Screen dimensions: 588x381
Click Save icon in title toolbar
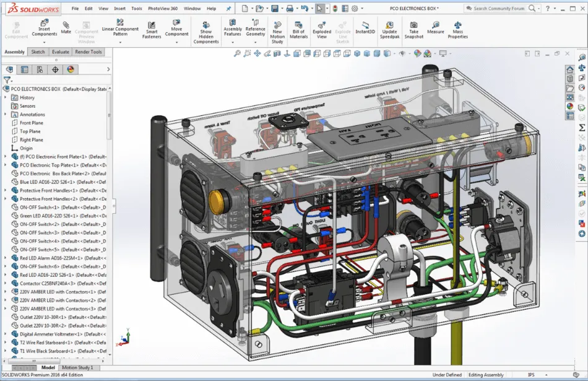click(x=275, y=8)
